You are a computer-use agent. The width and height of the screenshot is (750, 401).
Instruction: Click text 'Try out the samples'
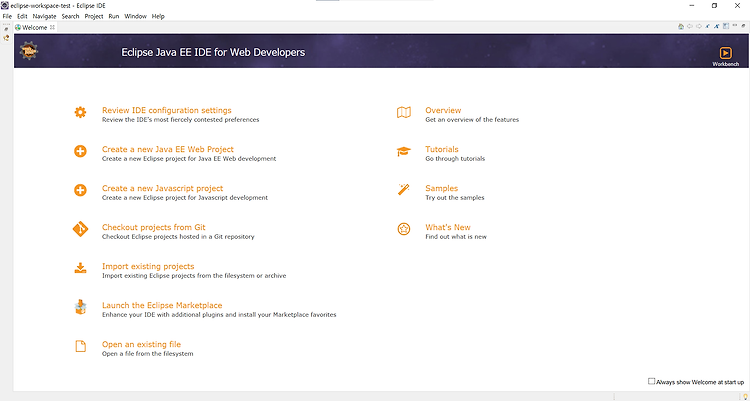coord(455,198)
